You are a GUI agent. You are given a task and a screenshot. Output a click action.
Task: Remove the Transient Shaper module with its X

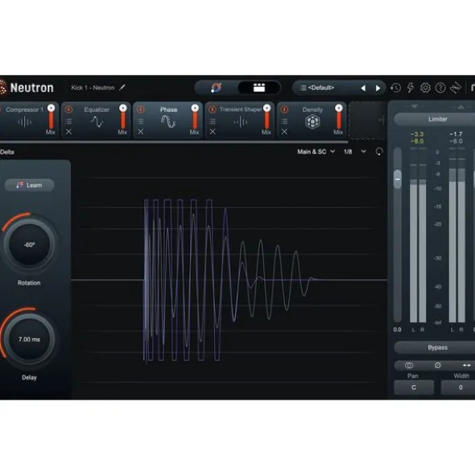point(213,132)
